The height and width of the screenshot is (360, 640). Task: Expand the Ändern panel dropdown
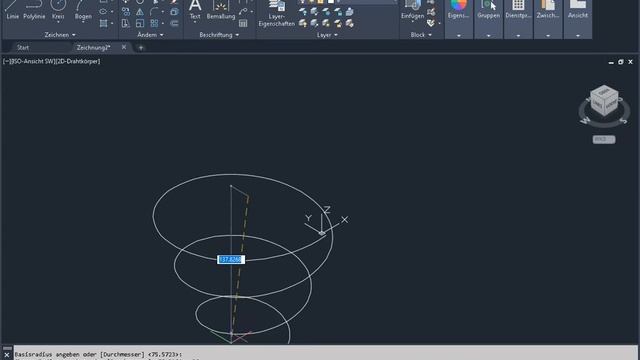[162, 35]
